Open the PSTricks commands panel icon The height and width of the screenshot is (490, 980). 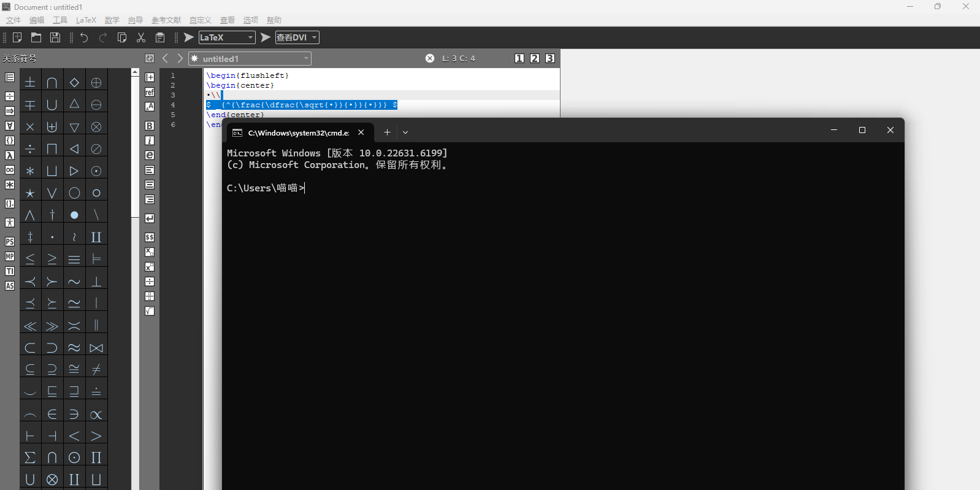pos(10,242)
